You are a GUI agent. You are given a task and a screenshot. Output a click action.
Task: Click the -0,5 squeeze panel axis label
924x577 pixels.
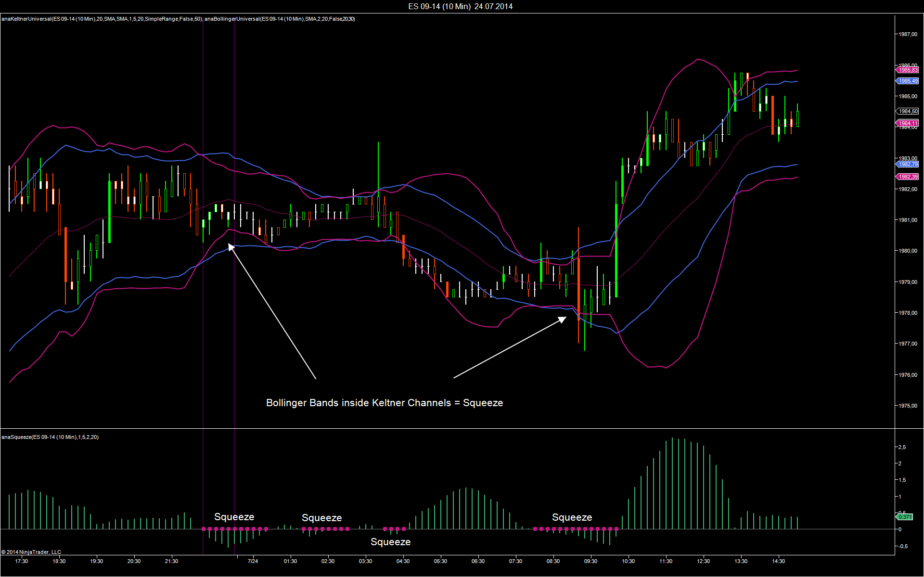point(903,546)
